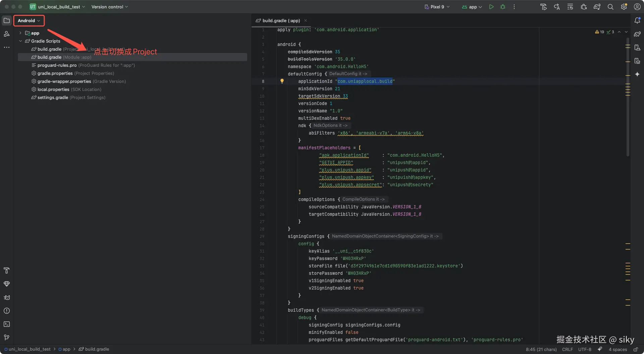
Task: Open the Git version control tool window
Action: coord(7,338)
